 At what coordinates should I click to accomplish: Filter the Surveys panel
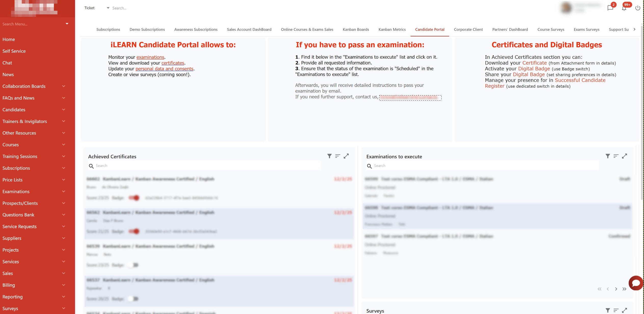(x=608, y=310)
